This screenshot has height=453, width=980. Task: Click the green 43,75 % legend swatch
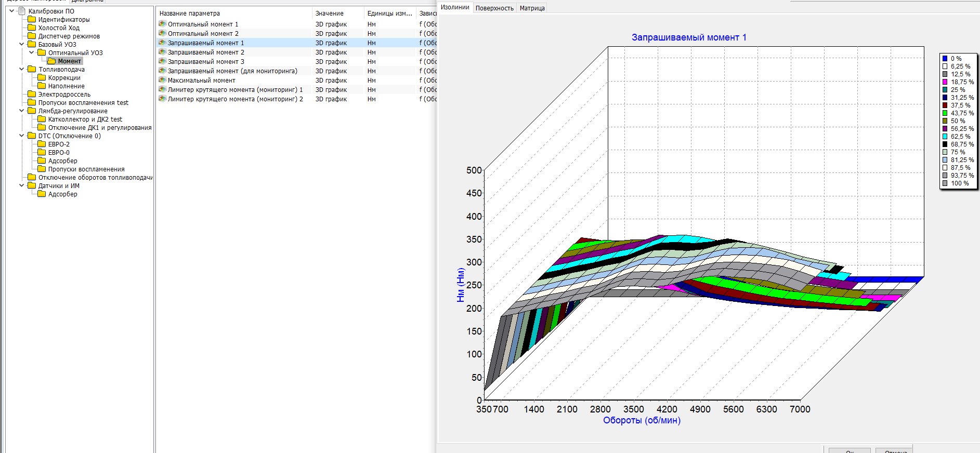pos(945,113)
